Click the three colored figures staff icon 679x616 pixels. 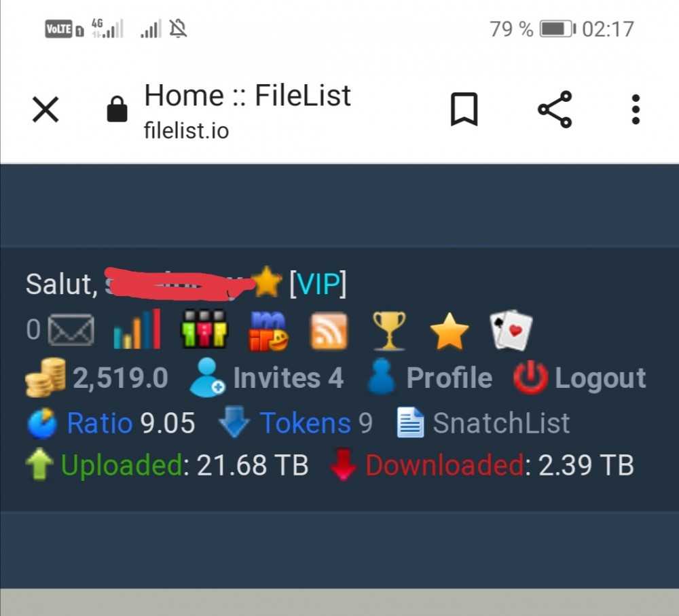tap(204, 329)
